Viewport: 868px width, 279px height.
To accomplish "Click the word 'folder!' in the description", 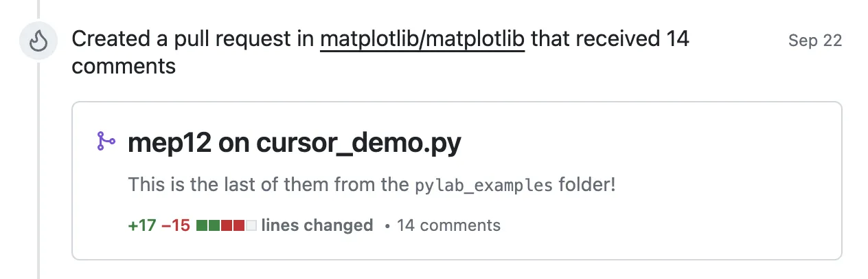I will [x=587, y=185].
